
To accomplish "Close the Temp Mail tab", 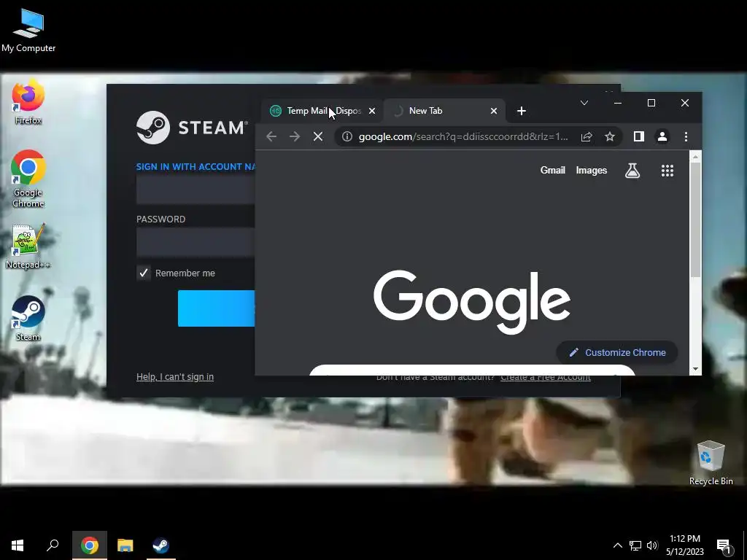I will click(x=372, y=111).
